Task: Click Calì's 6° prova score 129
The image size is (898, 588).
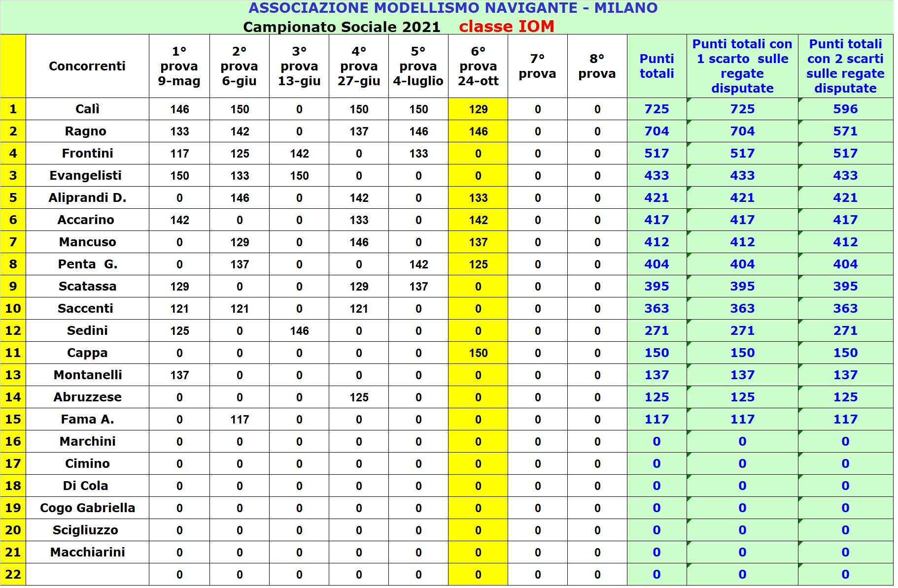Action: (478, 109)
